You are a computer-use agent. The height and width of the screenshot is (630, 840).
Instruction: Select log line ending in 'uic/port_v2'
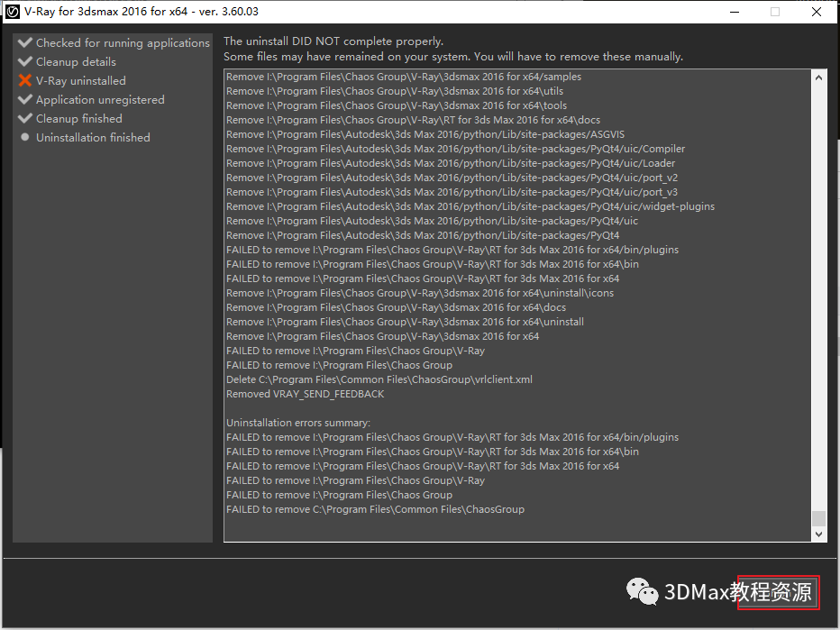[452, 178]
